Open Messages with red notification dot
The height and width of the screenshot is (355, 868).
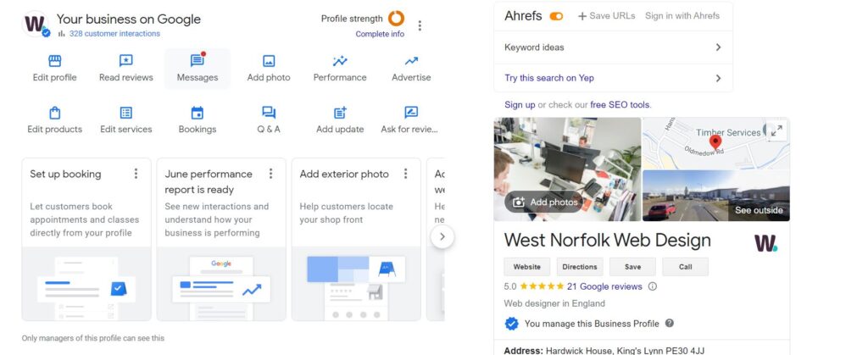(x=198, y=60)
